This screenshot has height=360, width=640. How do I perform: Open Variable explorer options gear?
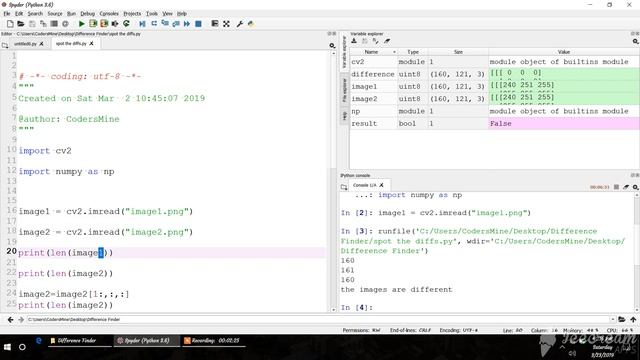tap(636, 41)
